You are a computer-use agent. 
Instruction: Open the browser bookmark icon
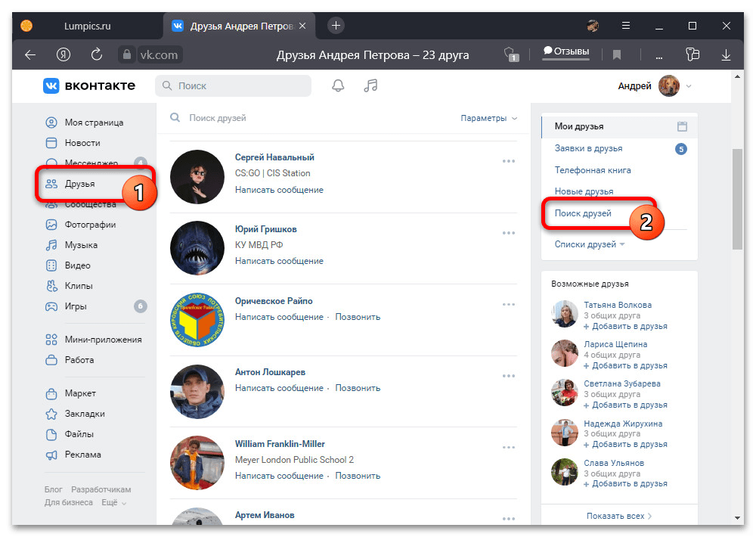(616, 55)
